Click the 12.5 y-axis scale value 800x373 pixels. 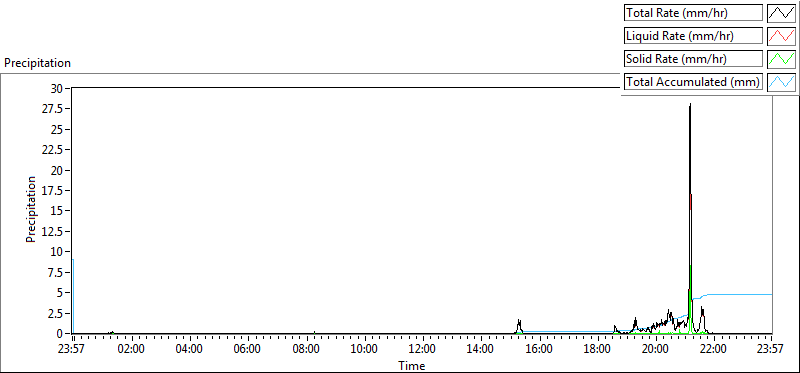point(53,232)
